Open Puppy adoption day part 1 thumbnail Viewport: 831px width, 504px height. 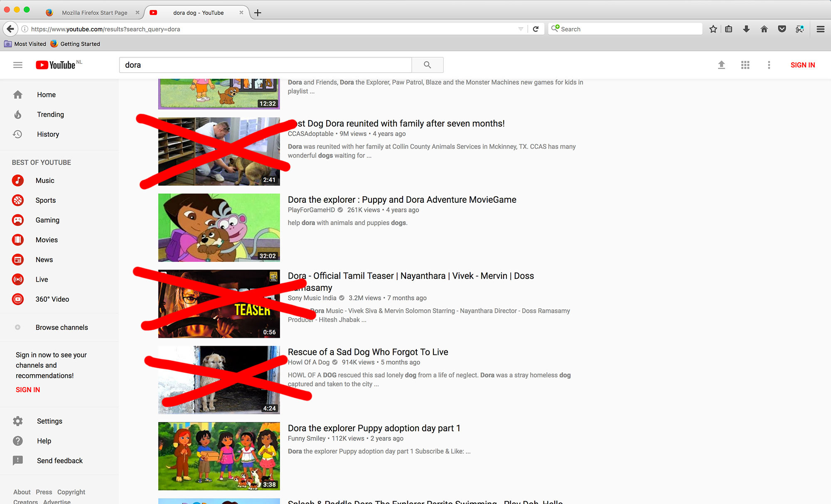tap(219, 456)
